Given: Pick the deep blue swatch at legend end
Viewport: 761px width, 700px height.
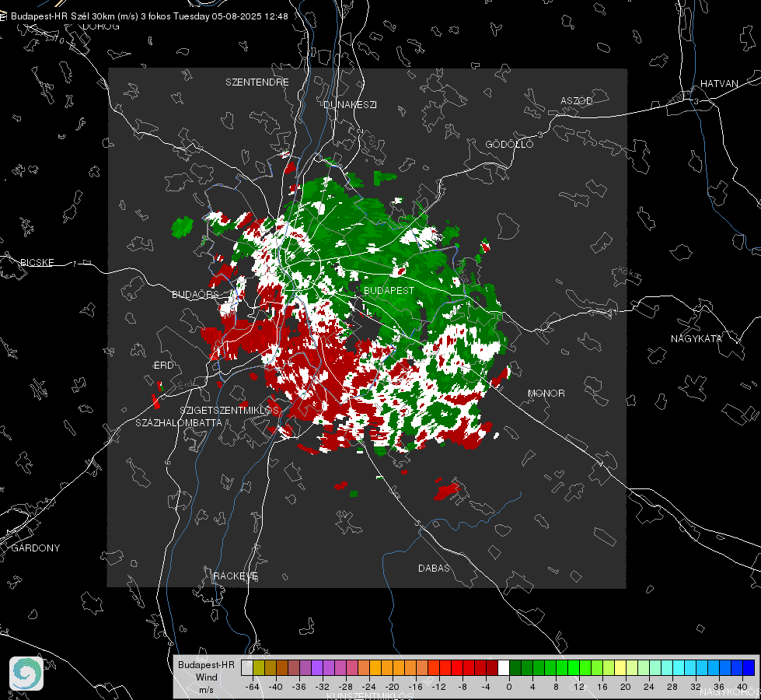Looking at the screenshot, I should pyautogui.click(x=749, y=668).
